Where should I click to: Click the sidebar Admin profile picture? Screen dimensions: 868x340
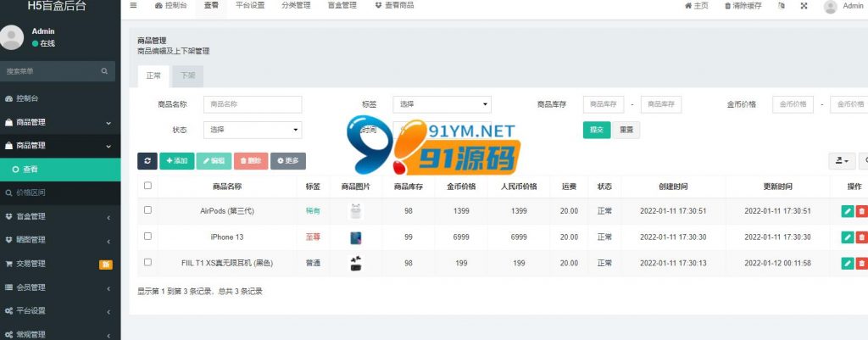[12, 37]
